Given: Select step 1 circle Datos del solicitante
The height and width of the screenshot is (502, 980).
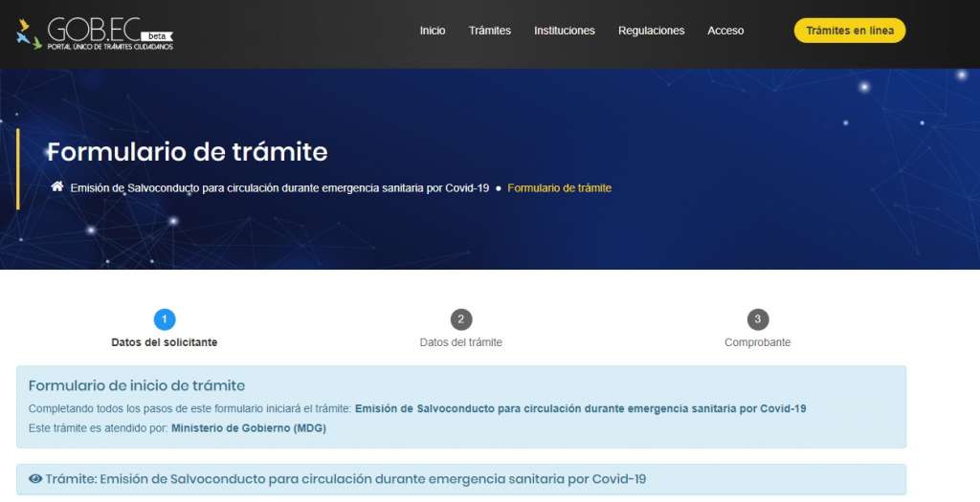Looking at the screenshot, I should tap(165, 319).
